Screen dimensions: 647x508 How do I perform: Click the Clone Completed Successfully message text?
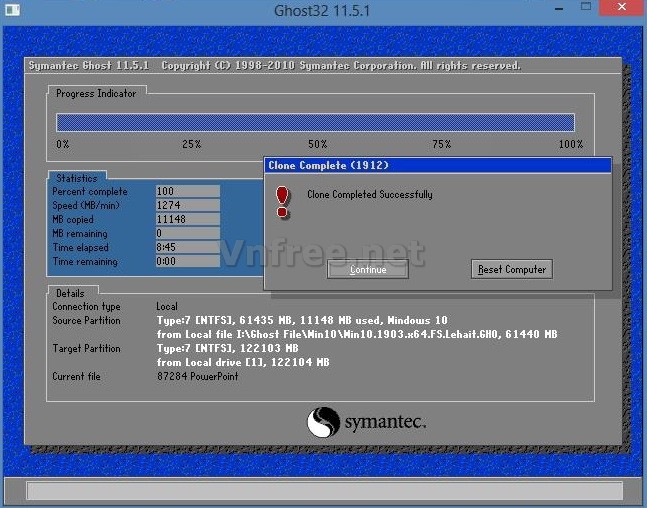pyautogui.click(x=369, y=194)
